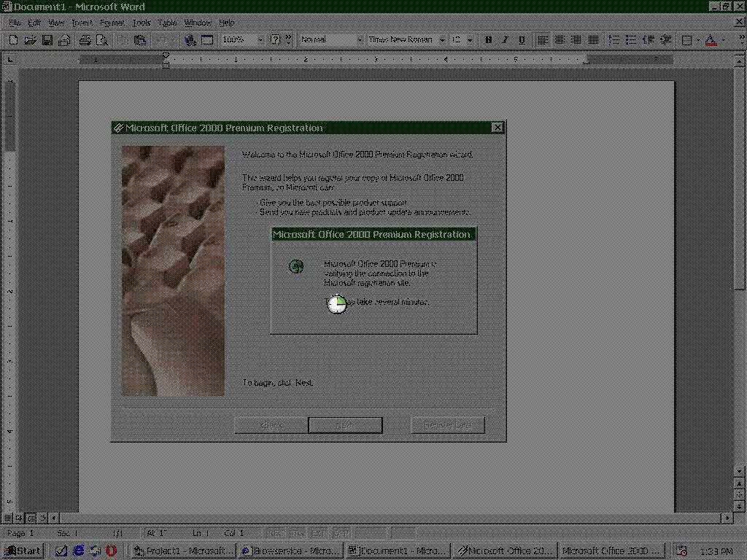
Task: Expand the border style dropdown arrow
Action: [x=697, y=40]
